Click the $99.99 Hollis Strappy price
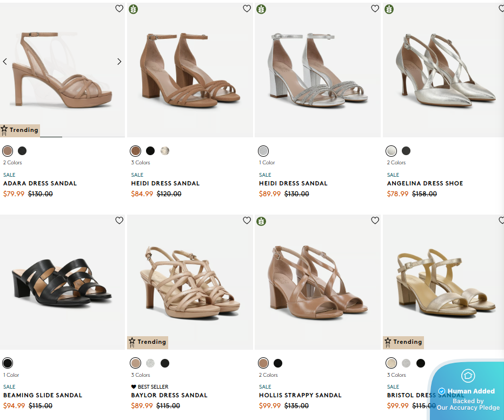Viewport: 504px width, 420px height. (270, 406)
